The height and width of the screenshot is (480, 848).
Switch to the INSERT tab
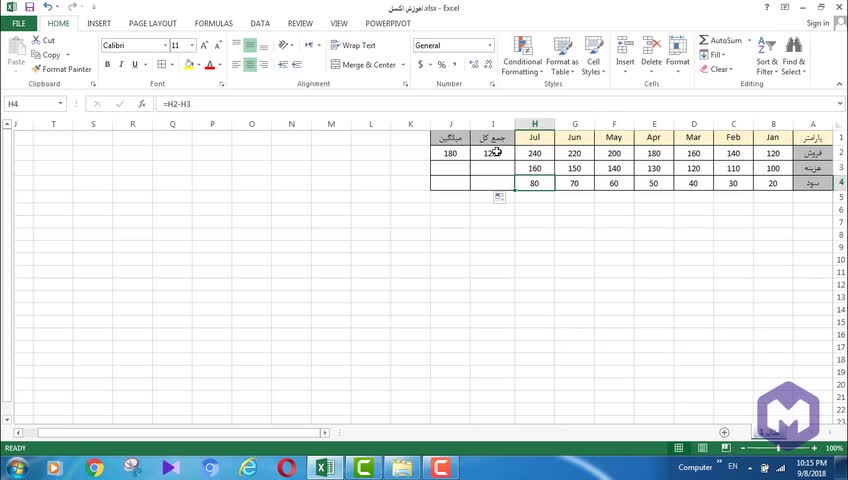click(x=99, y=23)
